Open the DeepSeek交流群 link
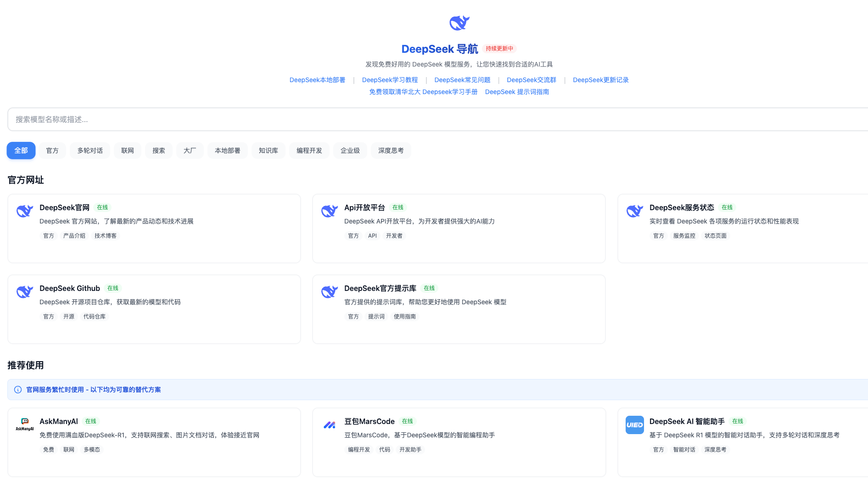Screen dimensions: 868x480 pos(532,80)
